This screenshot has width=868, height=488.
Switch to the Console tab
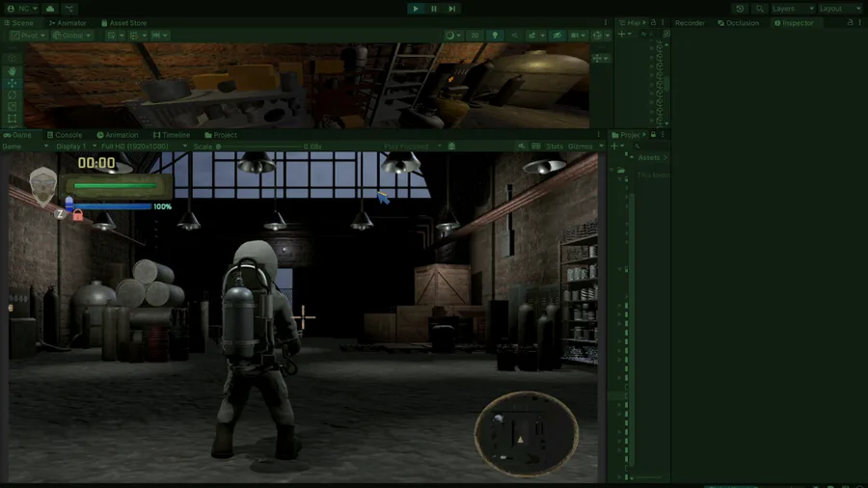65,135
